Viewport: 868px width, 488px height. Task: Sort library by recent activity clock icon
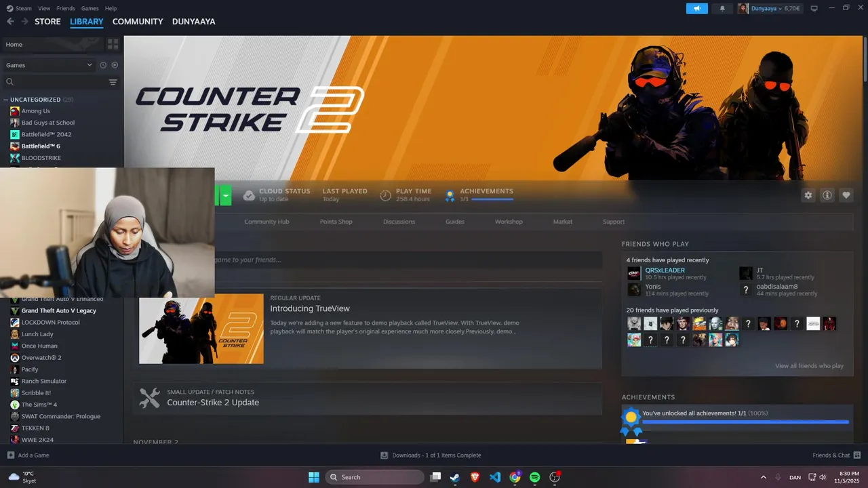103,65
